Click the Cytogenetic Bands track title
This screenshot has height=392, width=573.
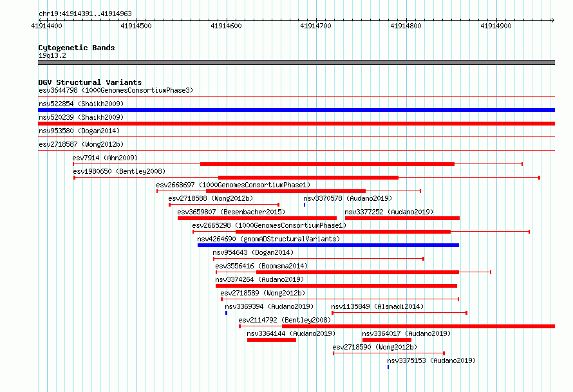click(77, 48)
